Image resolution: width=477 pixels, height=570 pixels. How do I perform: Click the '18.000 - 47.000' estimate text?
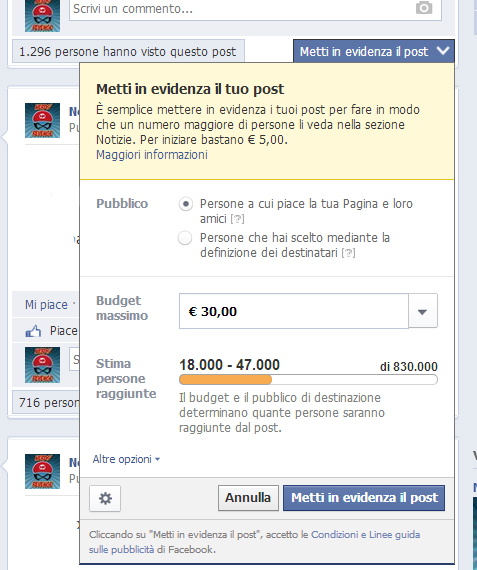229,365
